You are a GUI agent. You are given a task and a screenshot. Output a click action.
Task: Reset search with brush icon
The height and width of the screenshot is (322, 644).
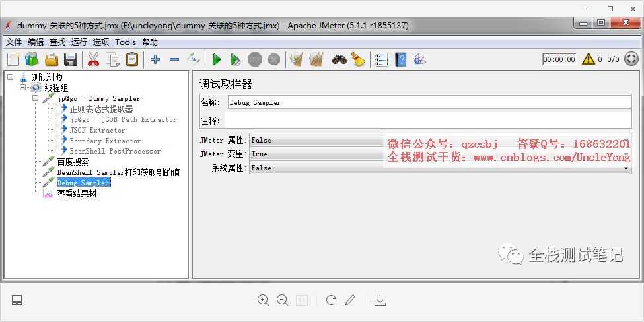coord(358,59)
